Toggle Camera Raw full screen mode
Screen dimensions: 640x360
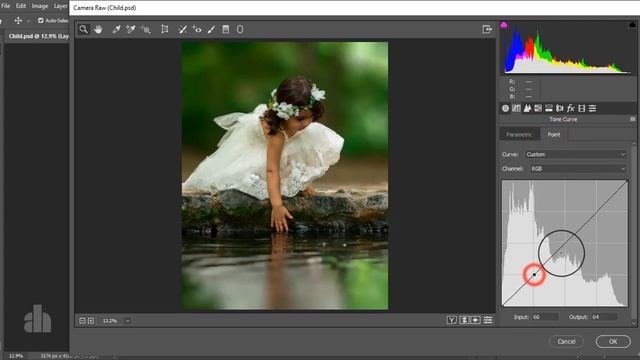[487, 29]
